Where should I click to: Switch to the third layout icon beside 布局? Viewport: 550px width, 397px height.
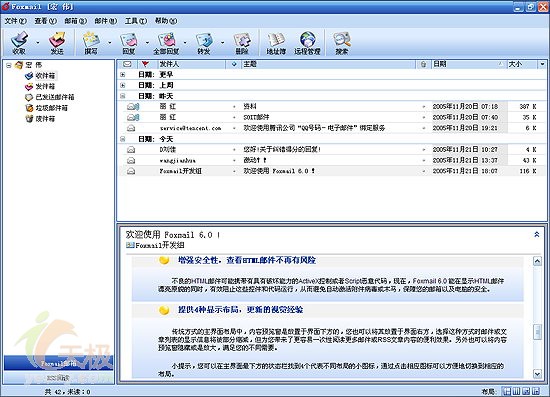[526, 391]
